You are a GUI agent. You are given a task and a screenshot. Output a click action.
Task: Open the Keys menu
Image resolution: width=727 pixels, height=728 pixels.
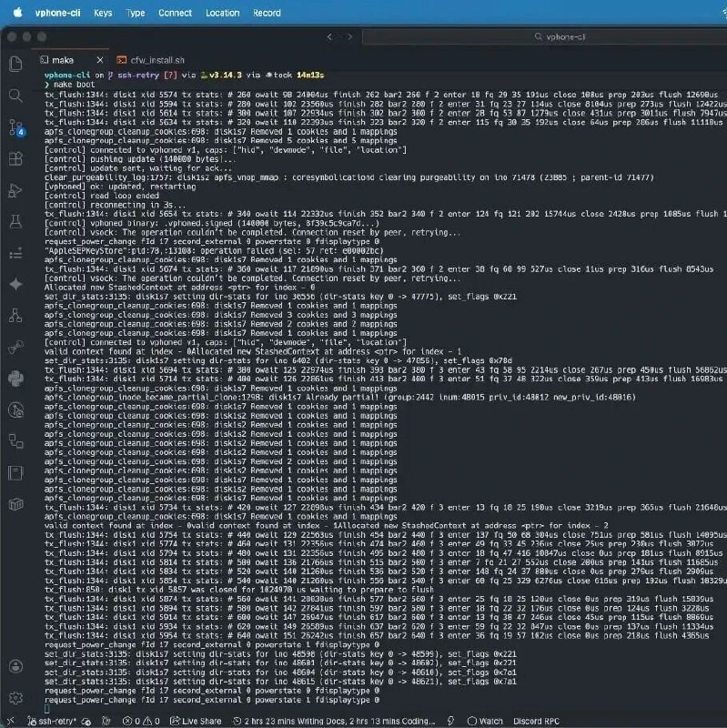click(x=103, y=13)
